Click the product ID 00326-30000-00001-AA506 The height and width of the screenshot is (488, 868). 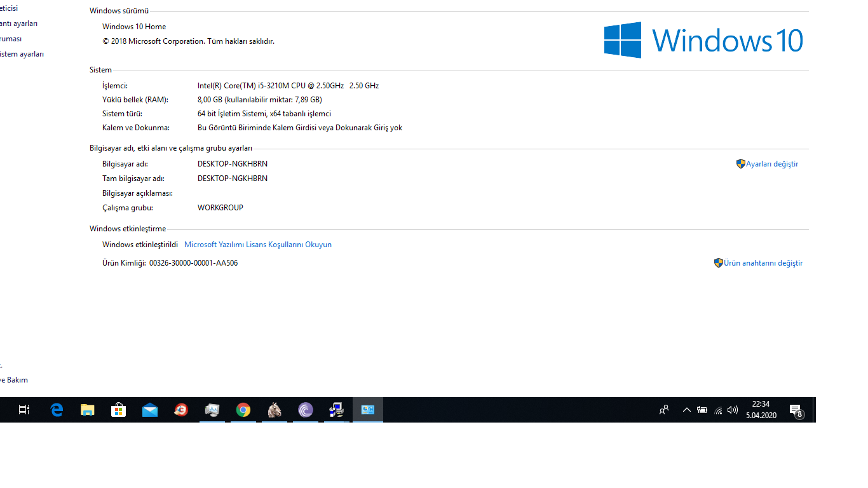[194, 263]
